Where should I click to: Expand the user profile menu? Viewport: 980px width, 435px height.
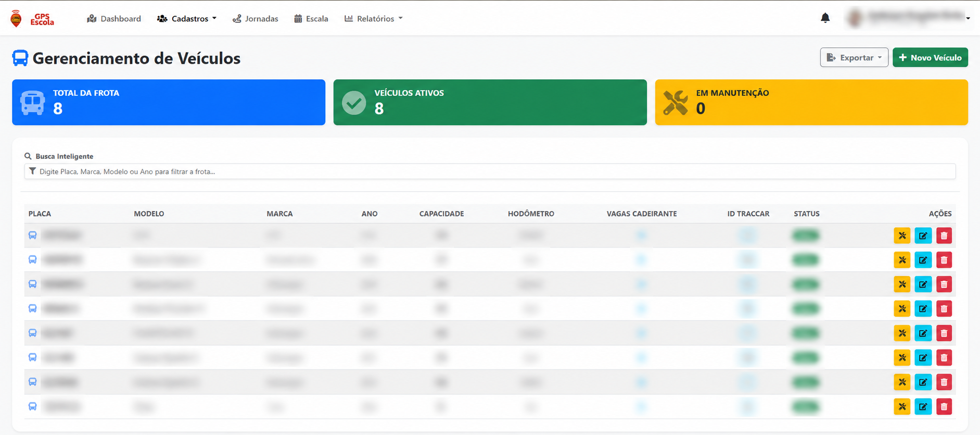(x=908, y=18)
